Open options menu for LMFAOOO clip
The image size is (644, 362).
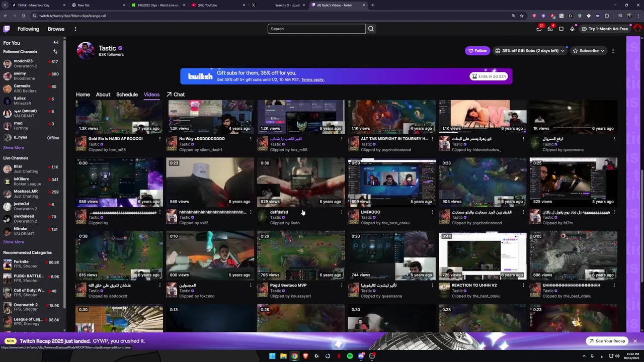click(x=432, y=212)
